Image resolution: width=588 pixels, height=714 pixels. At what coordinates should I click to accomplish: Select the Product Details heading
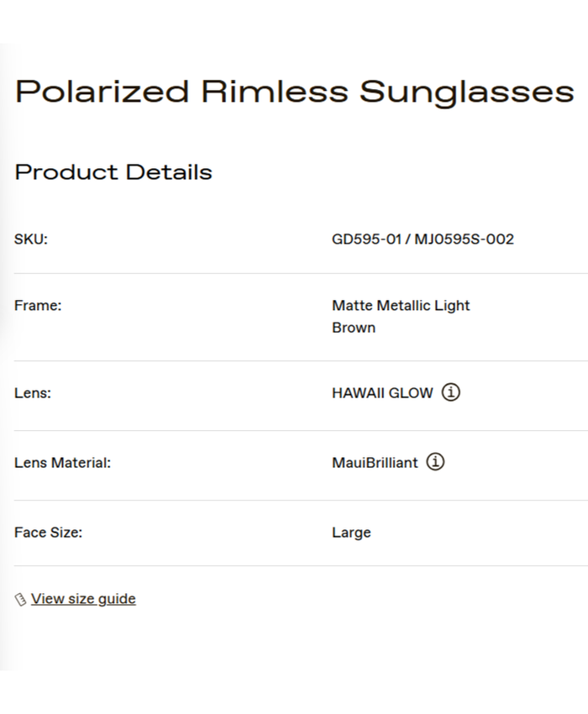point(113,172)
